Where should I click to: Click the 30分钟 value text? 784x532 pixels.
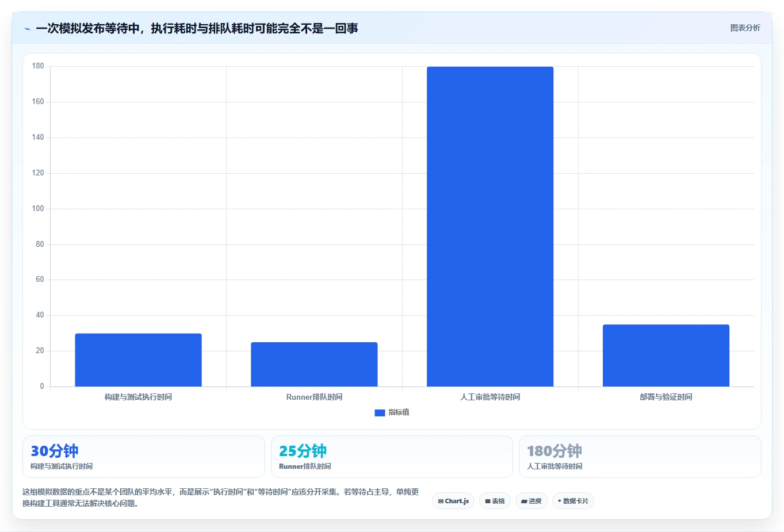point(55,451)
